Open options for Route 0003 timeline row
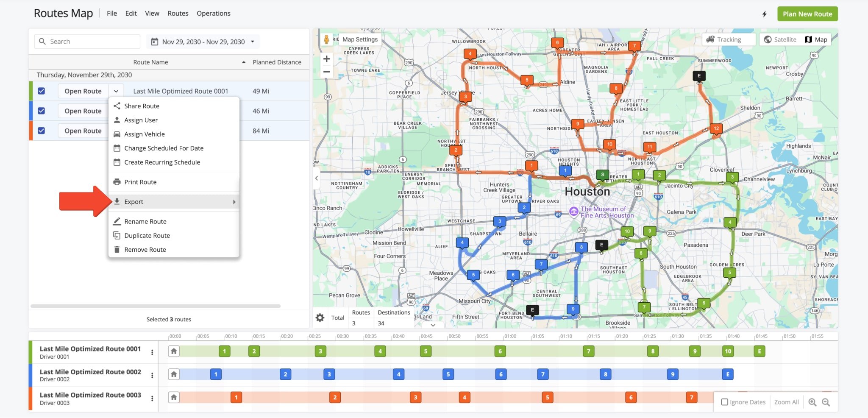This screenshot has height=418, width=868. (152, 398)
